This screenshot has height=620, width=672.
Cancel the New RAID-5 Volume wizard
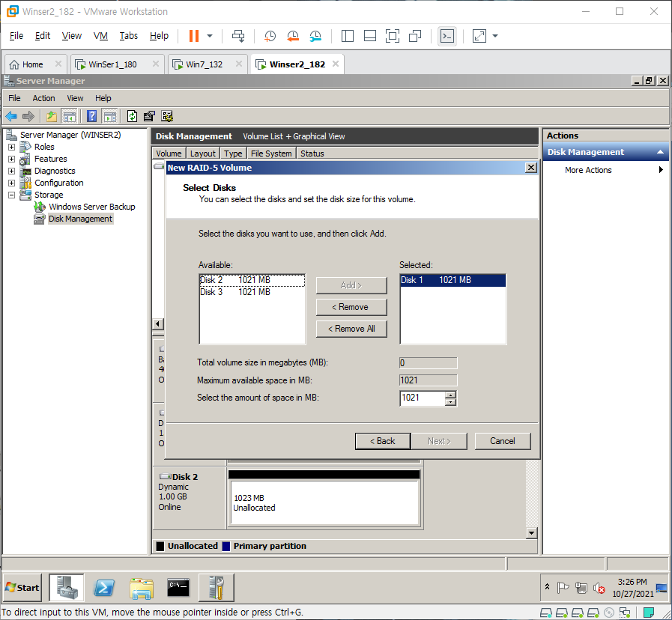[502, 441]
